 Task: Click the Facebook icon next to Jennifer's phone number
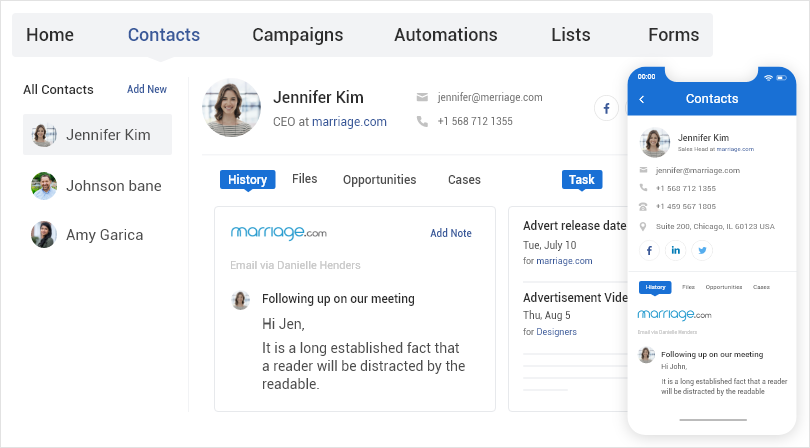(x=606, y=109)
